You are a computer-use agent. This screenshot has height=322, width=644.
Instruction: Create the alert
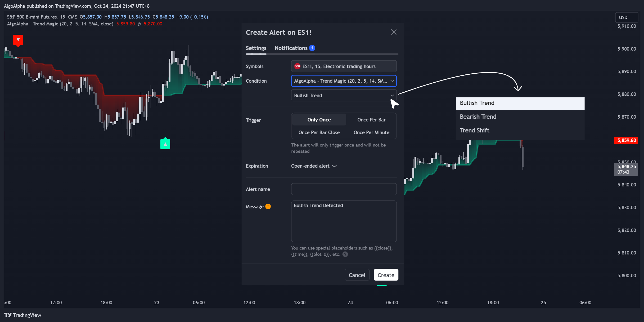coord(386,275)
